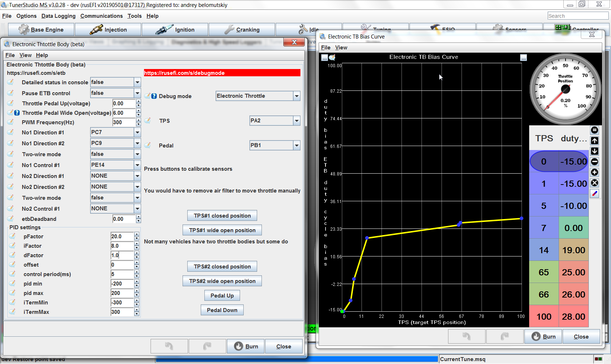Click the dFactor input field
The image size is (611, 364).
point(123,255)
